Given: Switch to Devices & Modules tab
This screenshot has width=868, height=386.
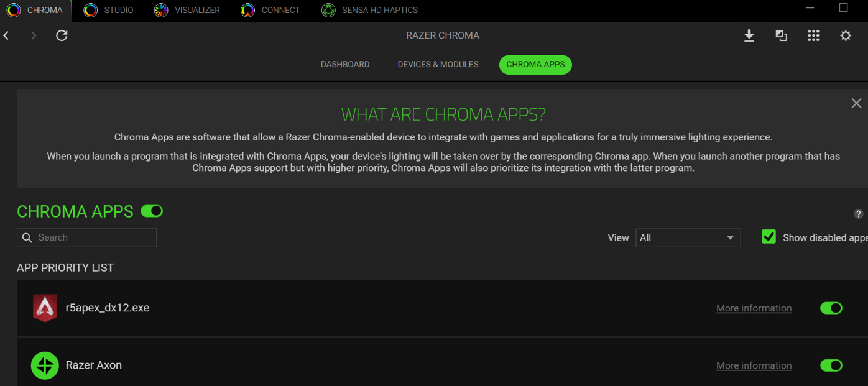Looking at the screenshot, I should (x=438, y=64).
